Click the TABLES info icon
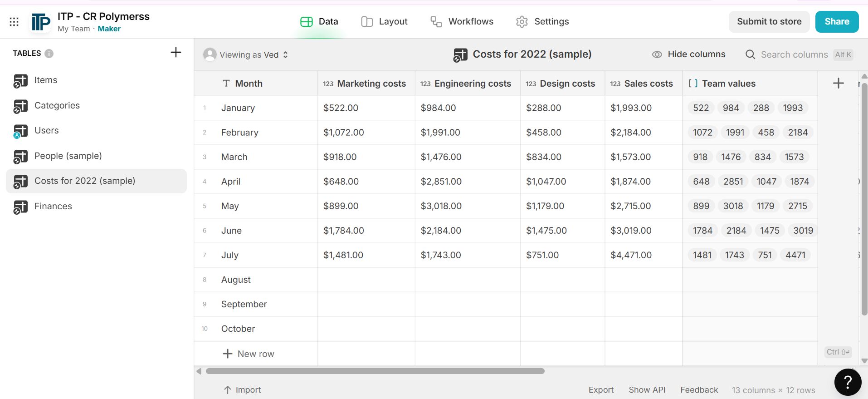Viewport: 868px width, 399px height. pyautogui.click(x=49, y=54)
